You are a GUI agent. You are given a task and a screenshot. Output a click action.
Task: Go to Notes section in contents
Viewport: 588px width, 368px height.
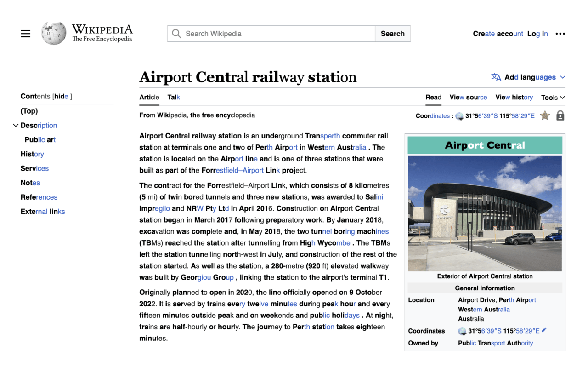pyautogui.click(x=30, y=183)
